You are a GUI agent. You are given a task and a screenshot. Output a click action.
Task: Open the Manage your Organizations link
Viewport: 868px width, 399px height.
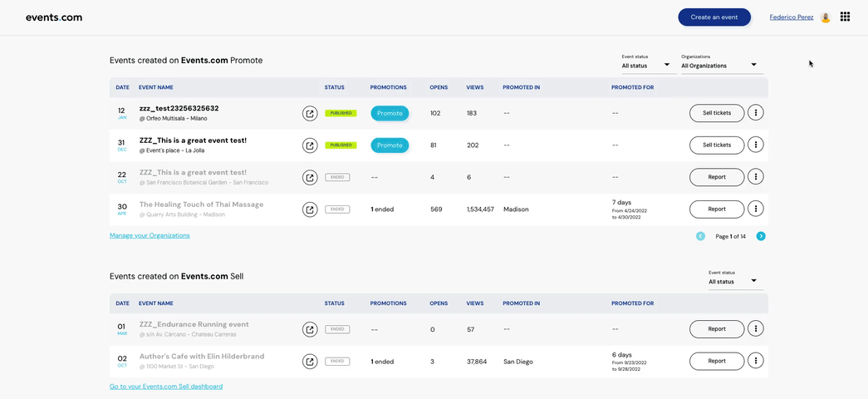tap(150, 235)
